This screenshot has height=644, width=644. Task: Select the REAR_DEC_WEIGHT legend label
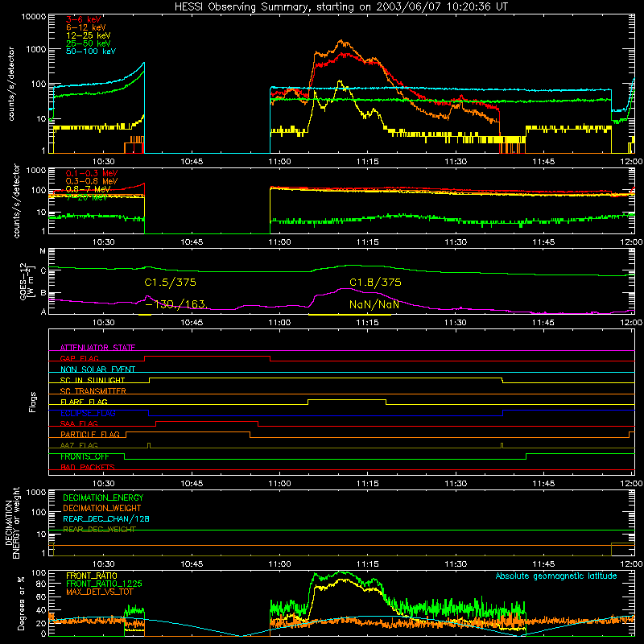(99, 530)
